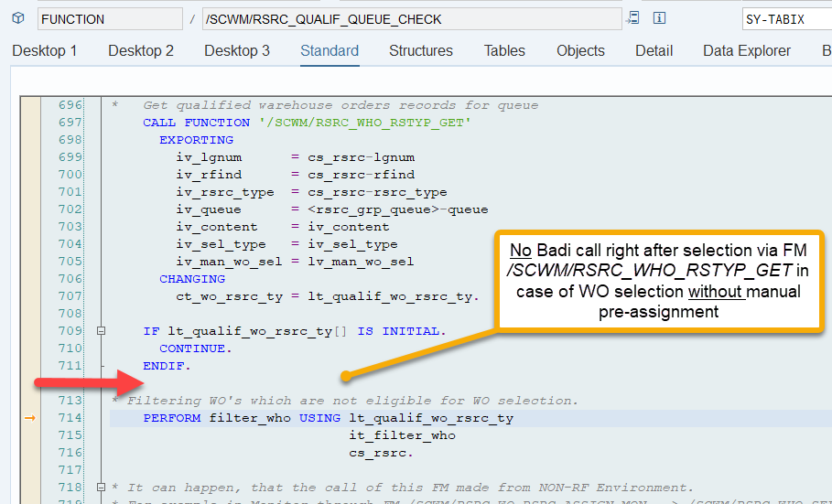Click the SY-TABIX variable field
Screen dimensions: 832x504
pyautogui.click(x=787, y=19)
